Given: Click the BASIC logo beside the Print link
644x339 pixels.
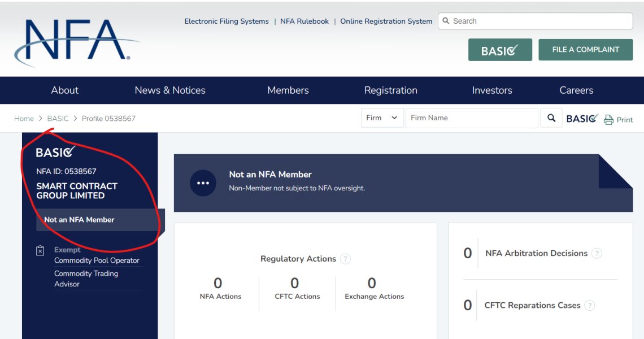Looking at the screenshot, I should pos(582,119).
